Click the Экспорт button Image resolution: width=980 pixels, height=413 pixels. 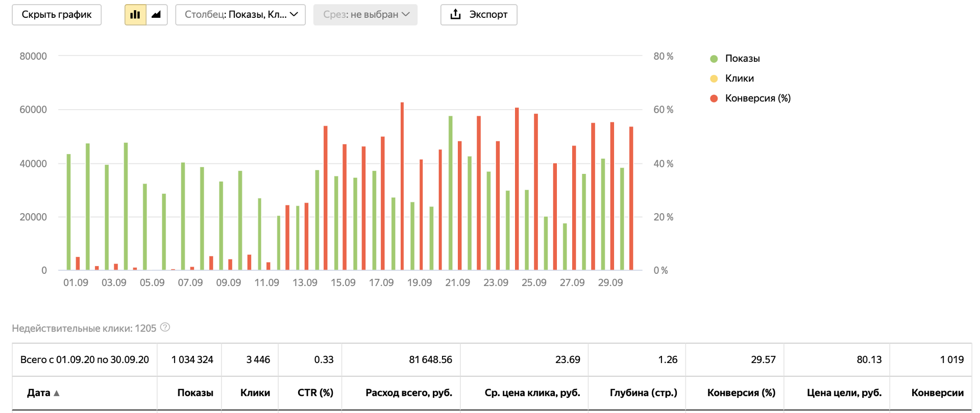click(x=479, y=15)
